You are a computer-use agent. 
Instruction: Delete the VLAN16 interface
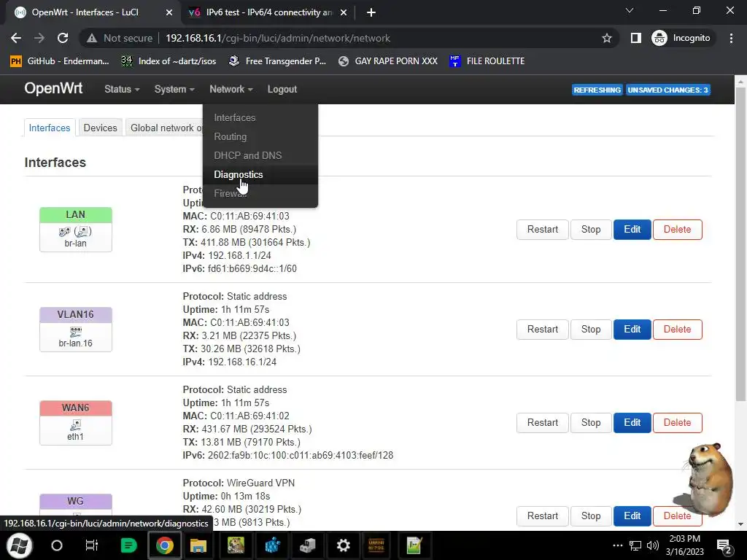tap(677, 330)
